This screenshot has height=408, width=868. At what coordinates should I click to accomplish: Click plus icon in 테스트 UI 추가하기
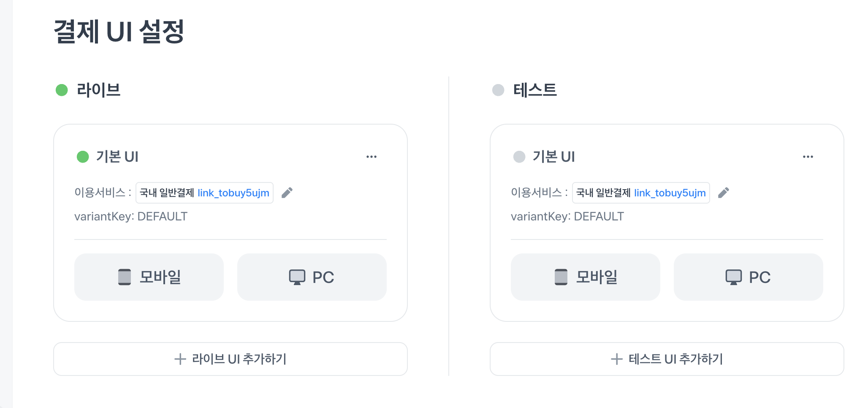click(x=617, y=359)
